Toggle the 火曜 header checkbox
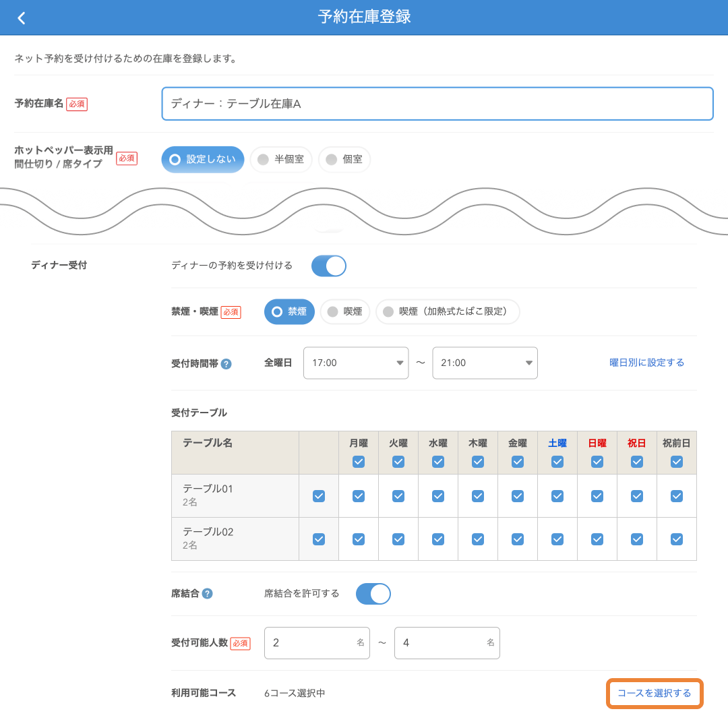The image size is (728, 728). [398, 462]
